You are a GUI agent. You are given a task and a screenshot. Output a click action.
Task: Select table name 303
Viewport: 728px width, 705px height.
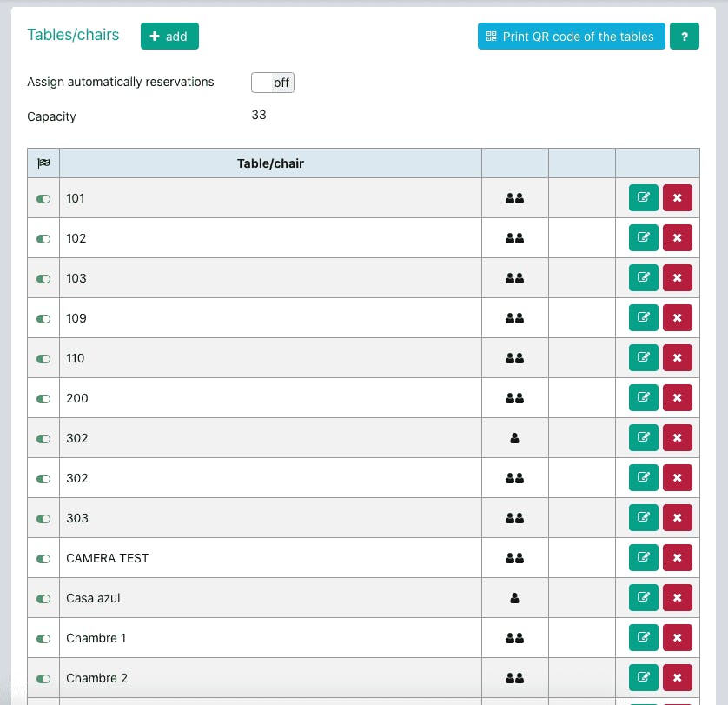click(77, 518)
